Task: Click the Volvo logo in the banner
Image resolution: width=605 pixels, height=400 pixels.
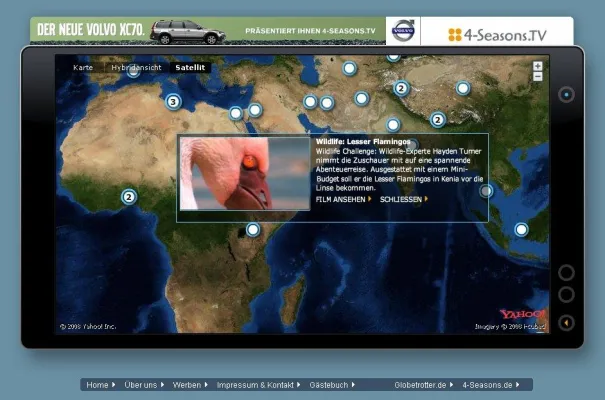Action: tap(403, 31)
